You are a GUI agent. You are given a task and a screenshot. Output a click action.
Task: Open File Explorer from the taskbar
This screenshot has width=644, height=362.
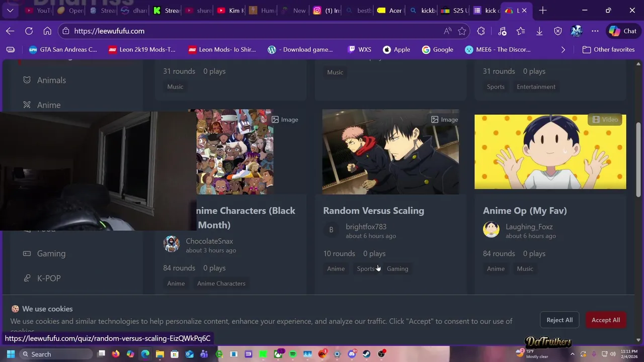pyautogui.click(x=160, y=354)
